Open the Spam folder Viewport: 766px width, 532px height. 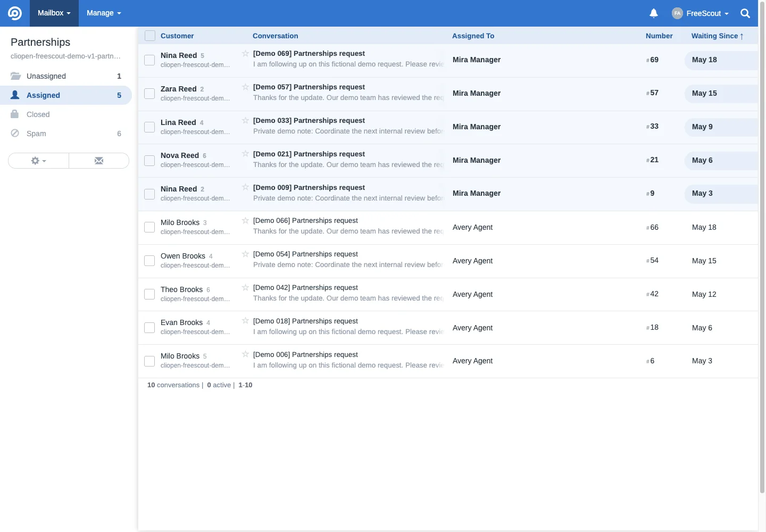pos(66,134)
